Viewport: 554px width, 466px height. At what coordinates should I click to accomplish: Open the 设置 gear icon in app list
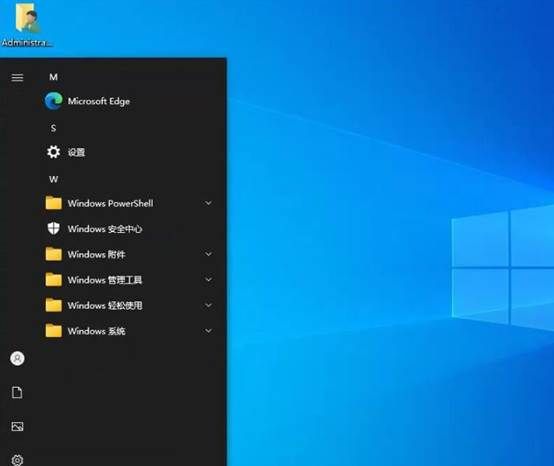point(54,152)
